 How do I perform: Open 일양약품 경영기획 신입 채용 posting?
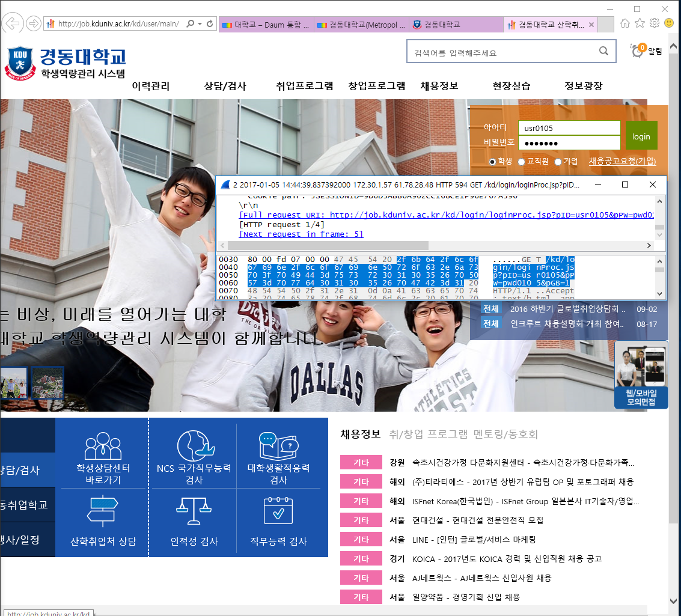tap(466, 597)
